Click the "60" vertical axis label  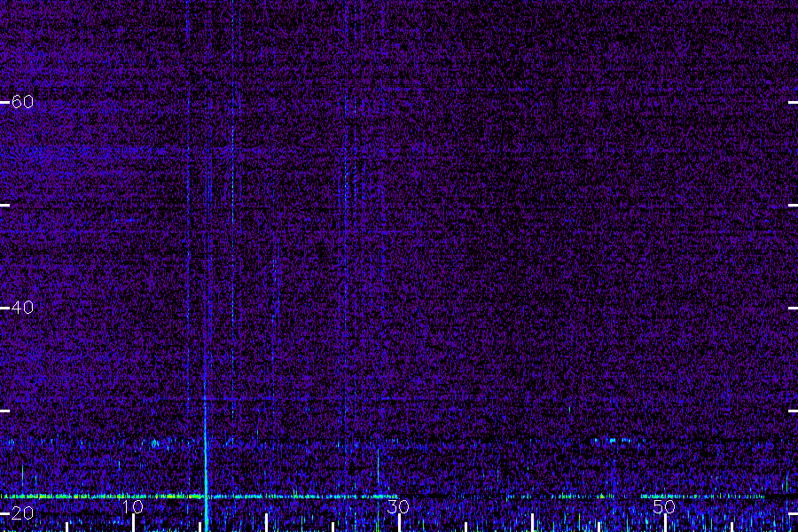(22, 102)
